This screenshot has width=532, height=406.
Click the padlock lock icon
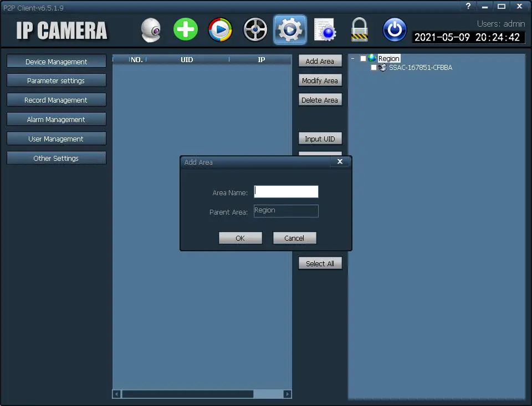(x=360, y=30)
